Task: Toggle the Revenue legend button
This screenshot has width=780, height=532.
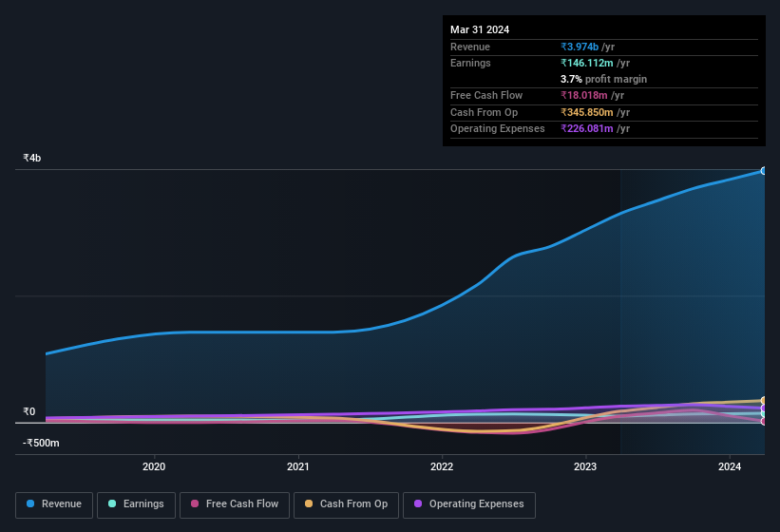Action: tap(54, 505)
